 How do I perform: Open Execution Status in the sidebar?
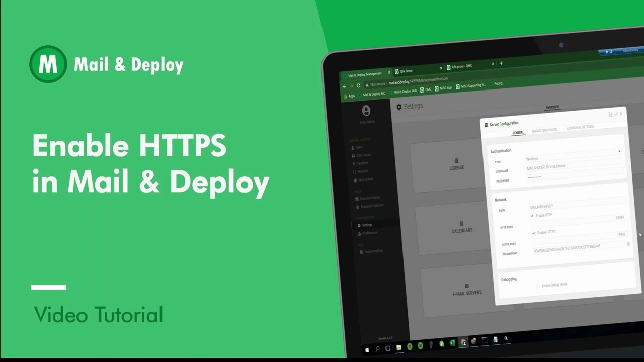point(368,199)
